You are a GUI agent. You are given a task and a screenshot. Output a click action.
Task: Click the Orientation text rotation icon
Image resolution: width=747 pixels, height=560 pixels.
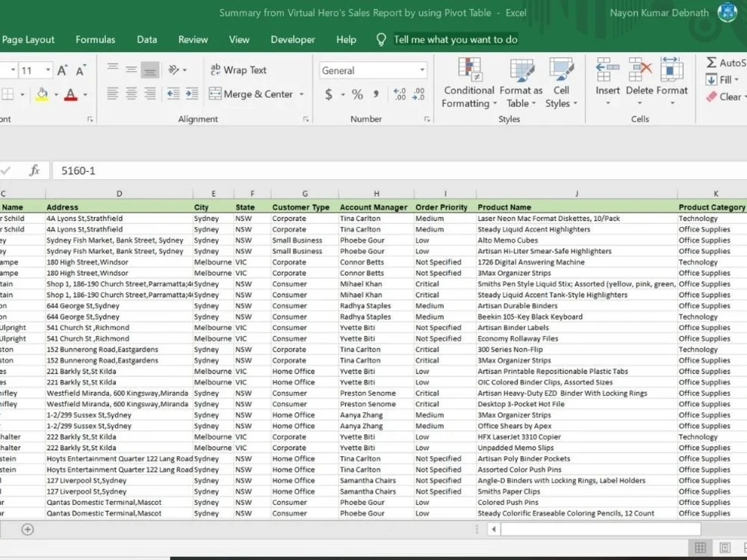(173, 70)
